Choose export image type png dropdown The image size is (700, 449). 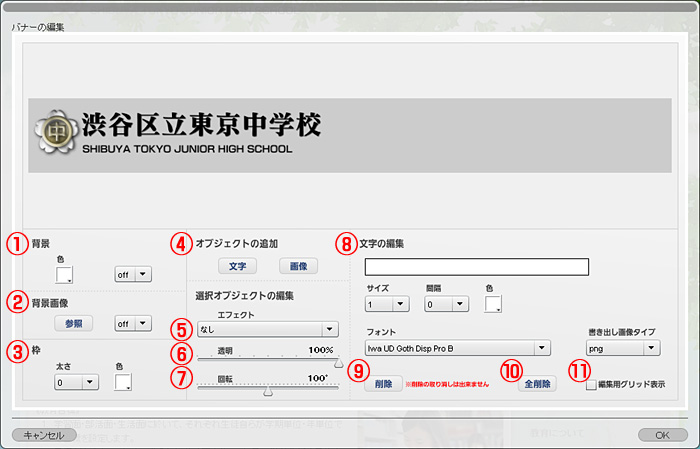pos(621,348)
